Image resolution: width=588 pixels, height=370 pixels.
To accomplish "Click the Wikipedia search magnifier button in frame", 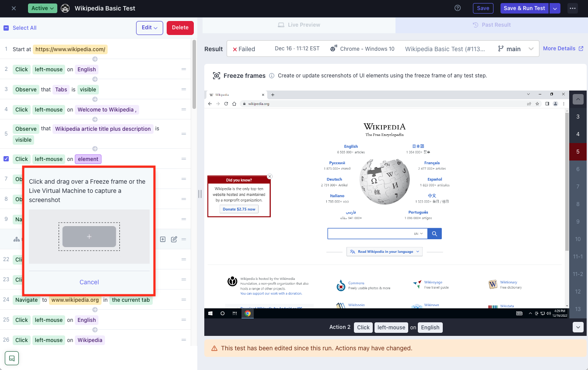I will pyautogui.click(x=434, y=234).
